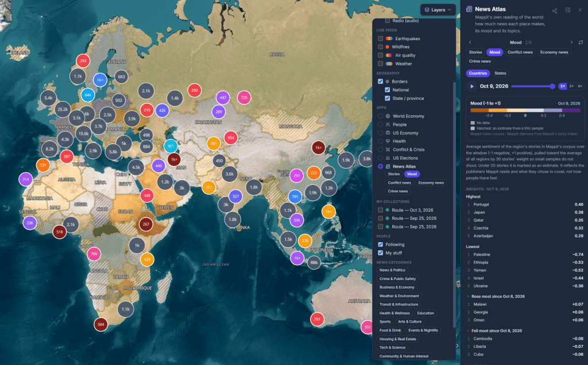
Task: Click the US Economy briefcase icon
Action: pos(388,133)
